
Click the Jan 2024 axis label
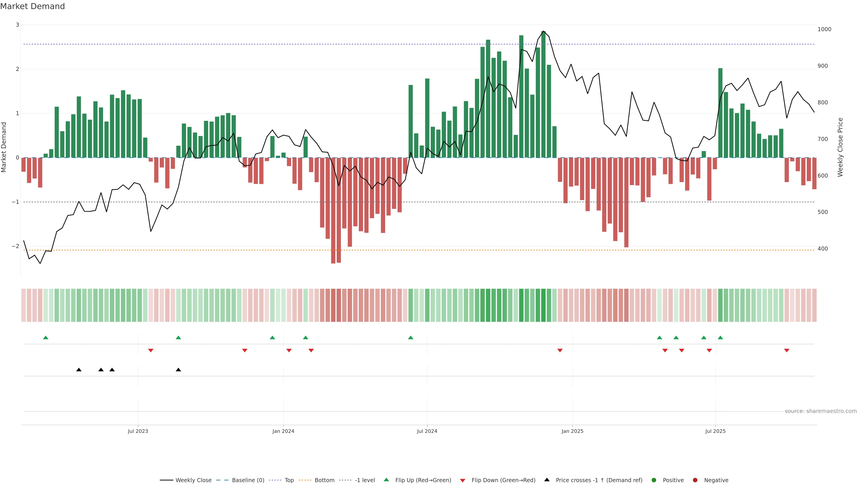point(283,431)
